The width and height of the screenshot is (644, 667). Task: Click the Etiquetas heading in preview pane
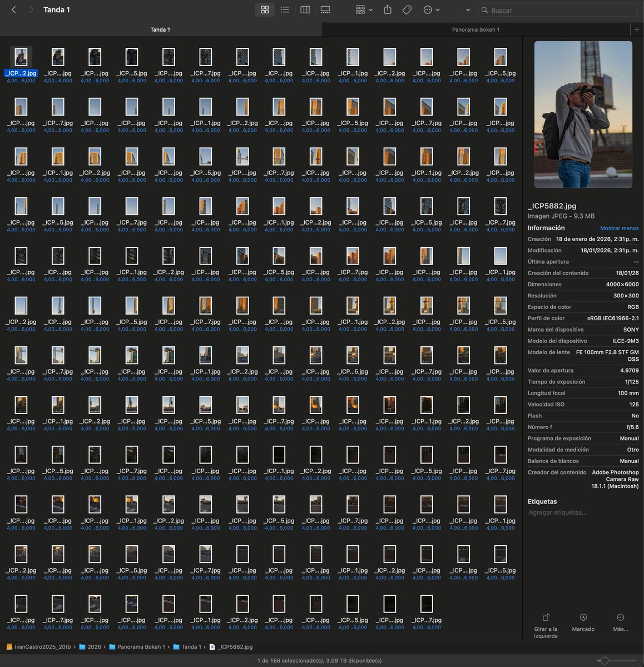542,501
